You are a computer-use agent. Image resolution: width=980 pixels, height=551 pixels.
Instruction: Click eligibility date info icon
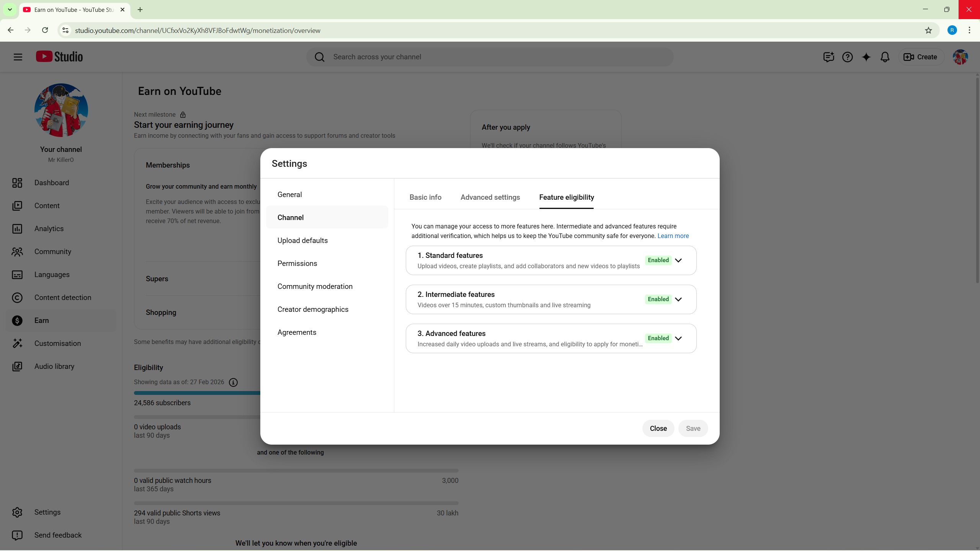point(233,382)
